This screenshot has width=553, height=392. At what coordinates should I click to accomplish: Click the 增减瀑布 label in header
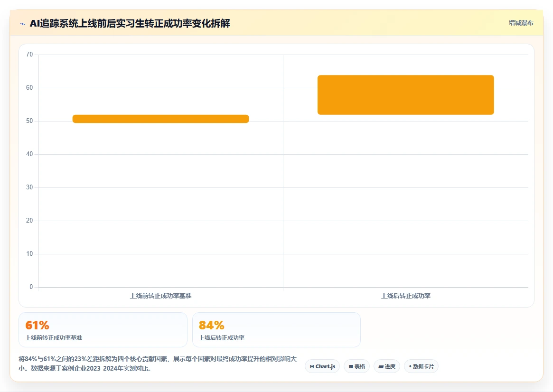[521, 23]
